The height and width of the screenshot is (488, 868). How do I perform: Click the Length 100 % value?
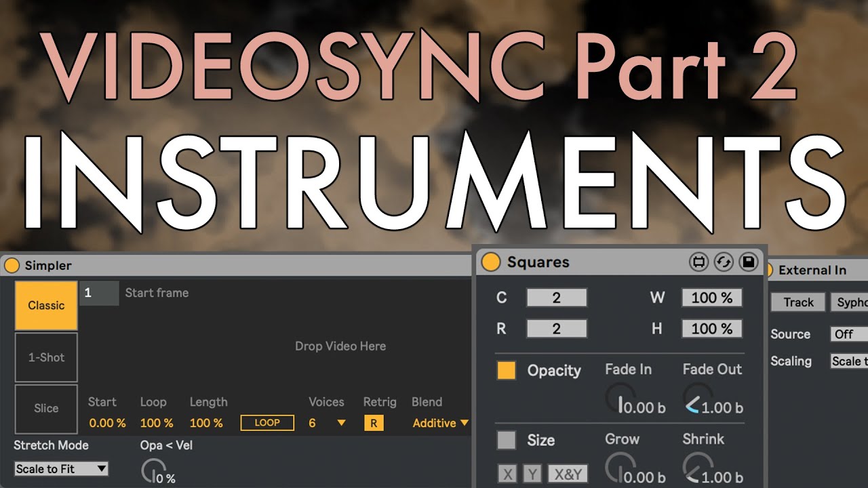point(206,423)
